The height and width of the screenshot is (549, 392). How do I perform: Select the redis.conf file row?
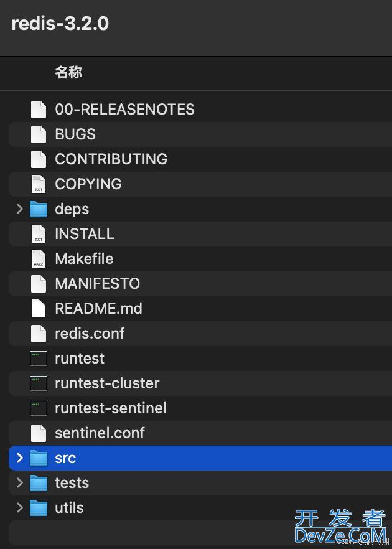coord(200,334)
